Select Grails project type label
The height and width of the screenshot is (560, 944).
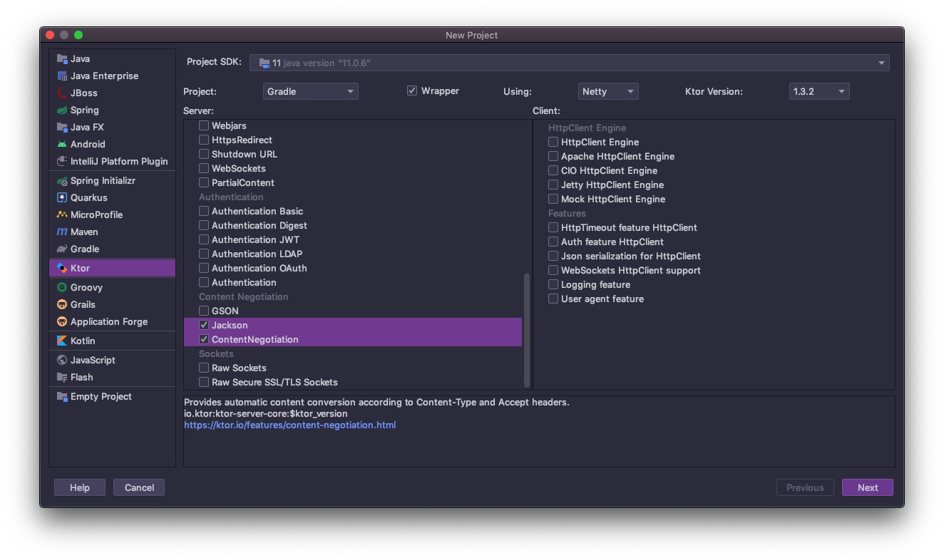click(x=83, y=305)
